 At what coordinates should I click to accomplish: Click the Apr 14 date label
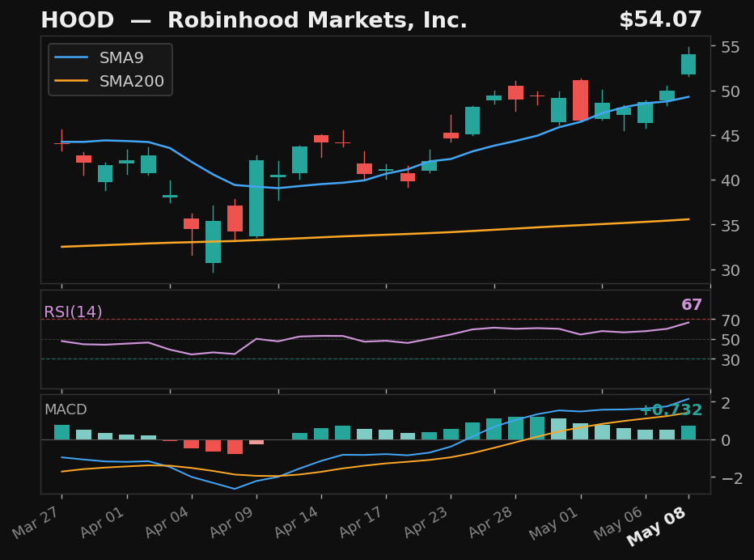coord(297,521)
